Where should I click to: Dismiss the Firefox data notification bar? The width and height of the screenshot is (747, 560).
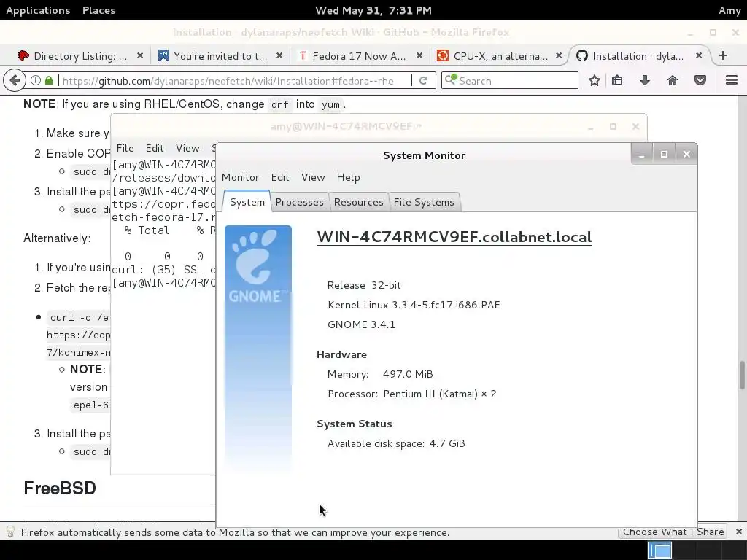tap(738, 532)
